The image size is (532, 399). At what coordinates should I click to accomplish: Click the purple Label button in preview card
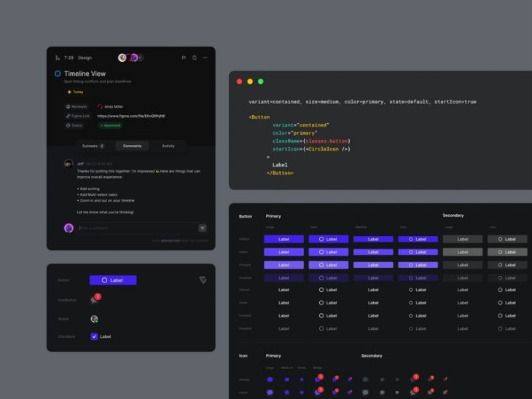point(113,280)
